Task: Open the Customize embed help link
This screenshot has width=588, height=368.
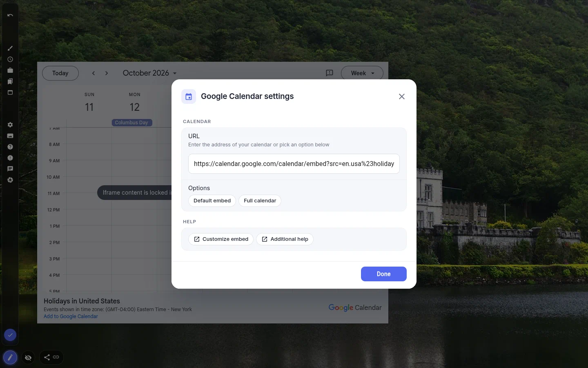Action: (x=221, y=239)
